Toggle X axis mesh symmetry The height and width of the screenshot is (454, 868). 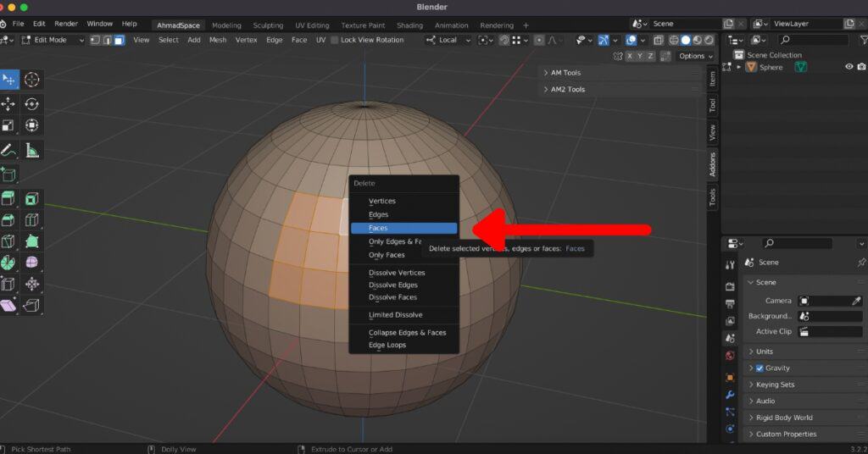[x=630, y=57]
